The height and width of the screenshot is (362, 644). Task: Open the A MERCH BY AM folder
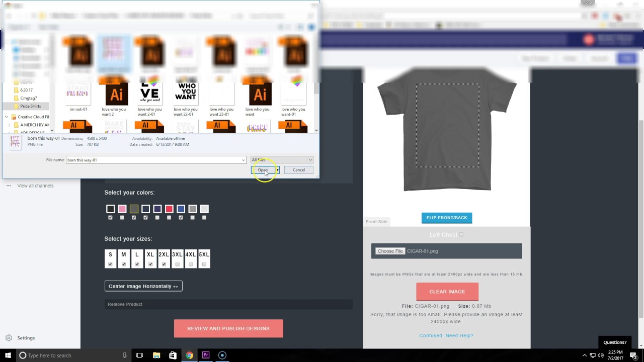34,125
